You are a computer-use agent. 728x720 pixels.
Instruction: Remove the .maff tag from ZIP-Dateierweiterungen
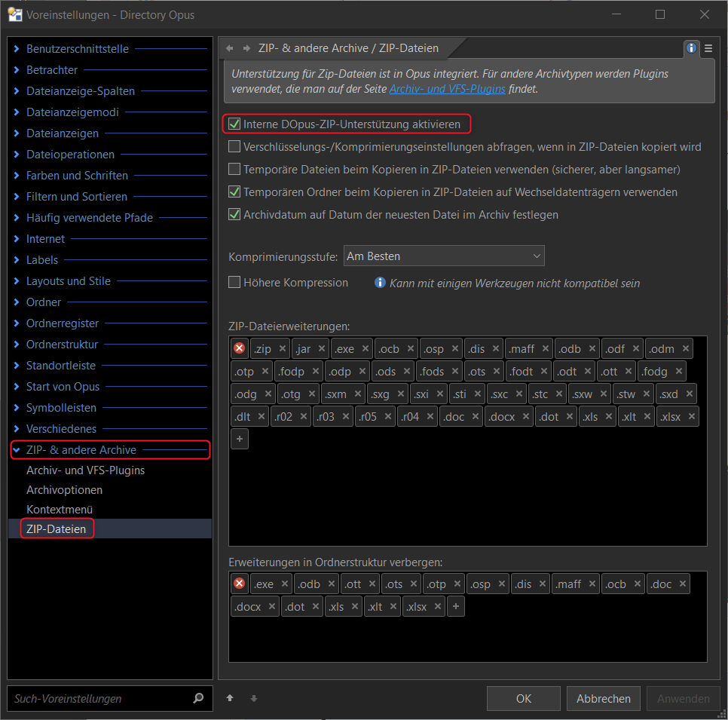pyautogui.click(x=546, y=348)
